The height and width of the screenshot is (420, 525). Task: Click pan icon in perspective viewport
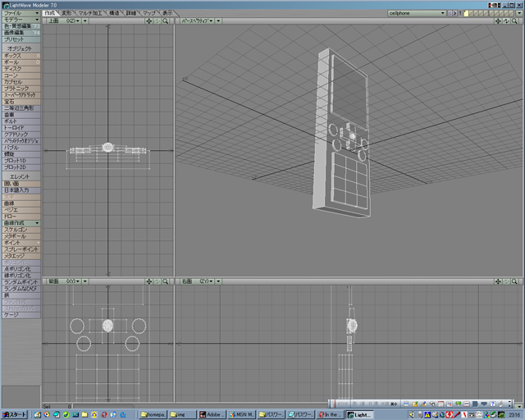point(498,21)
